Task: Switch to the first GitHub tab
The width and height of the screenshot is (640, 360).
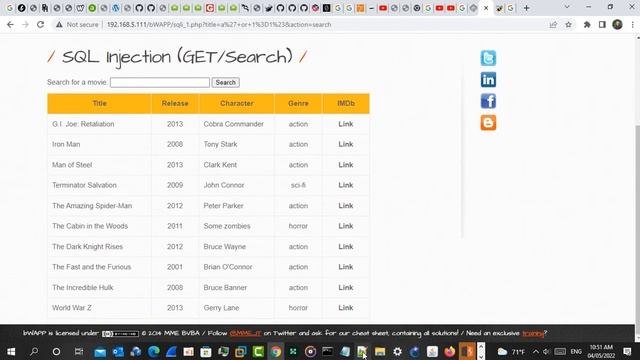Action: tap(139, 8)
